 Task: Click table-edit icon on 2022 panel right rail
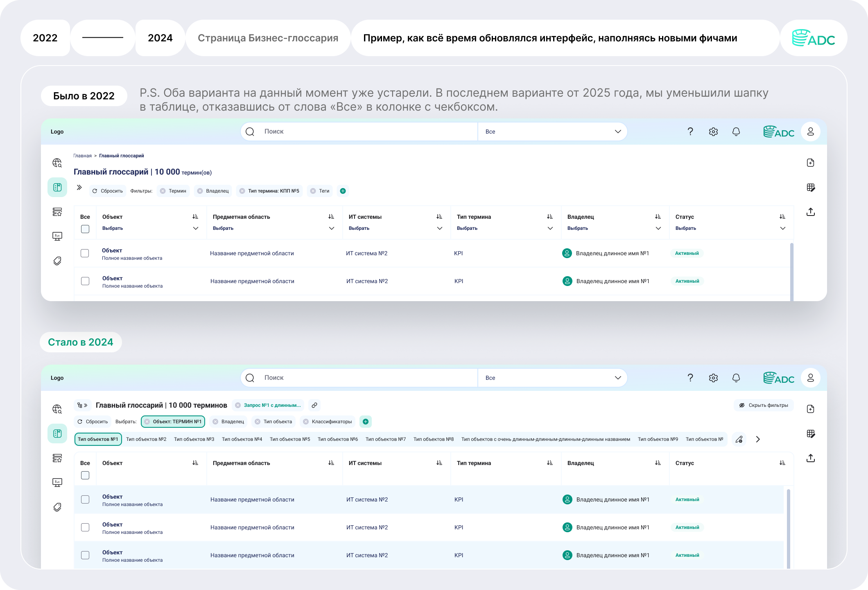click(811, 187)
